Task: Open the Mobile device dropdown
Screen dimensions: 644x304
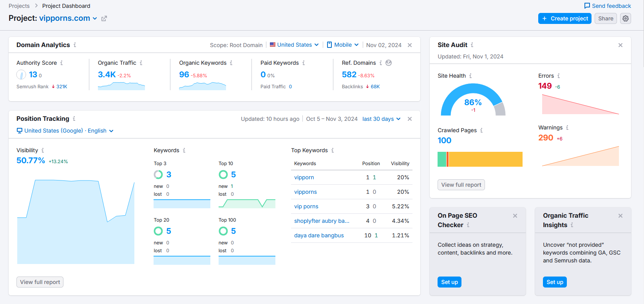Action: tap(343, 45)
